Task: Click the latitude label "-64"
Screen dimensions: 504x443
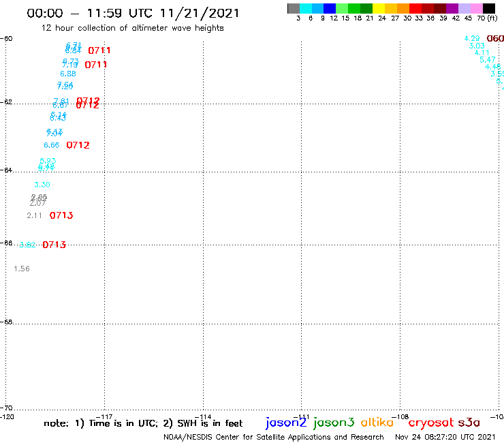Action: pos(6,170)
